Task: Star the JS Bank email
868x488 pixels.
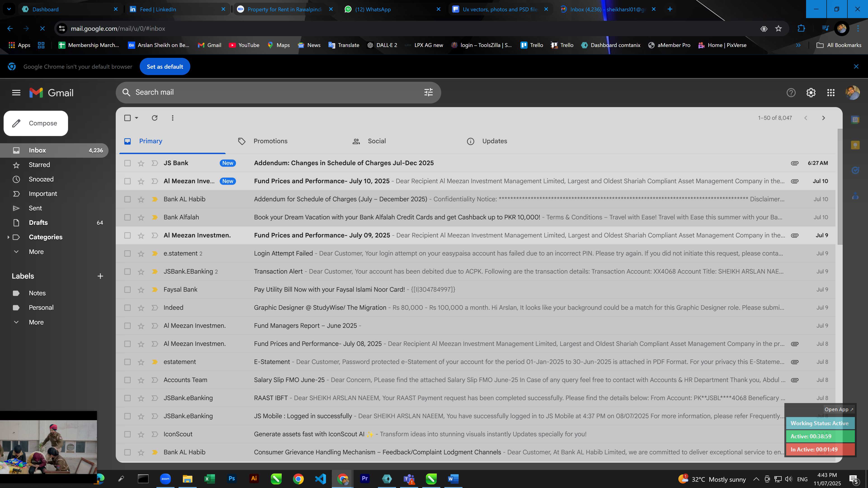Action: coord(141,163)
